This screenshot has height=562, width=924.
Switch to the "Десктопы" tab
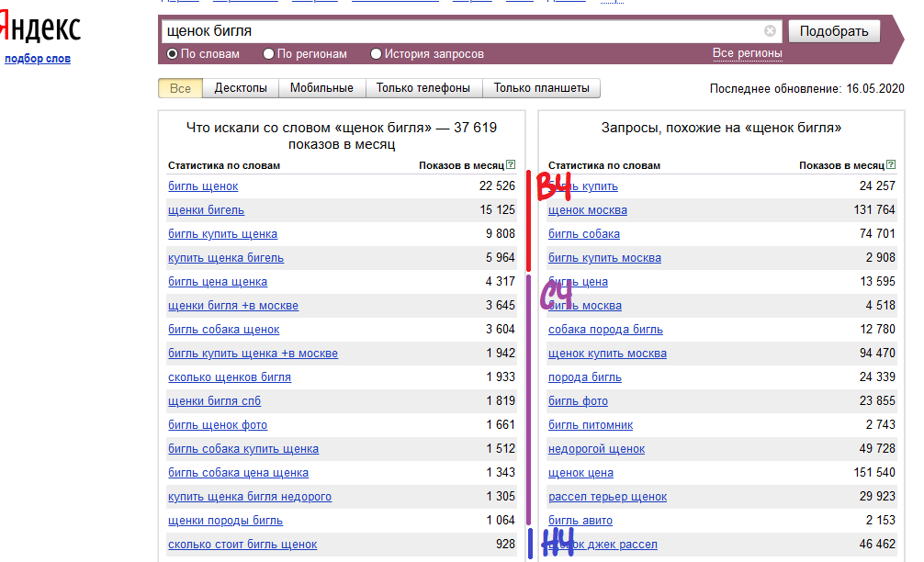point(241,88)
